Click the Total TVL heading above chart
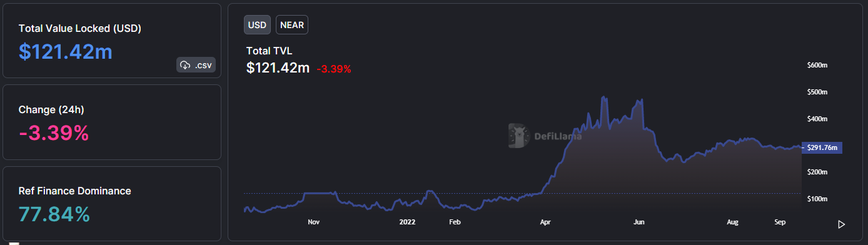The height and width of the screenshot is (245, 868). click(269, 51)
